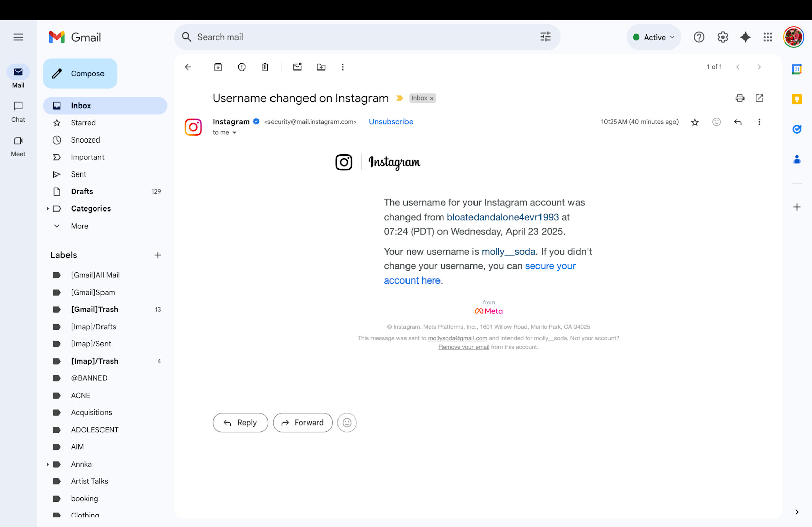Click the Move to folder icon
The height and width of the screenshot is (527, 812).
tap(321, 67)
